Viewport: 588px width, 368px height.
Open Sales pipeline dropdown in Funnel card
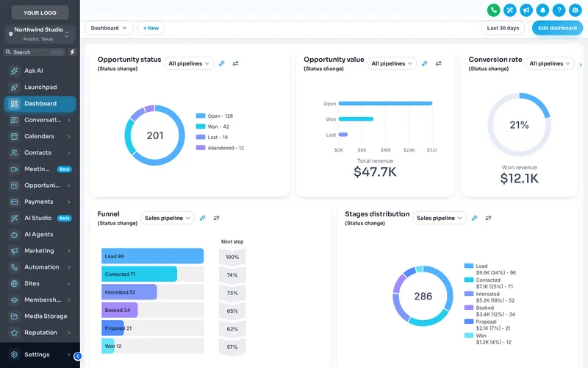(168, 218)
